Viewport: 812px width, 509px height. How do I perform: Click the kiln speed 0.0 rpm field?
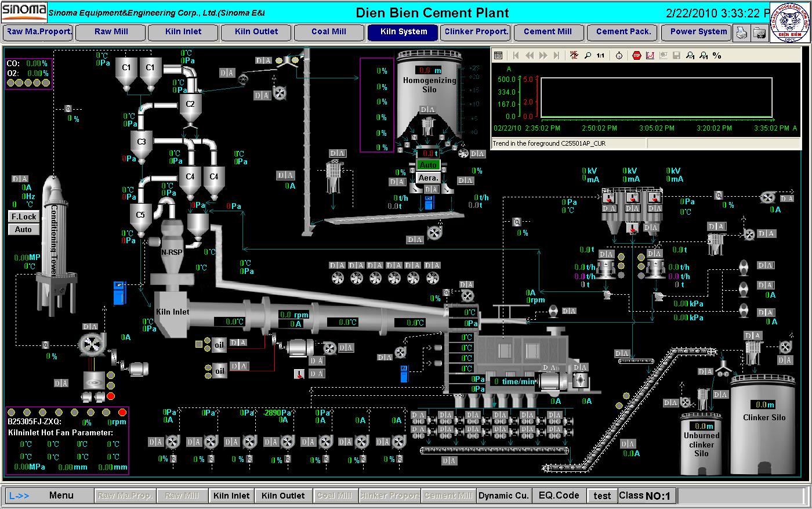(295, 315)
